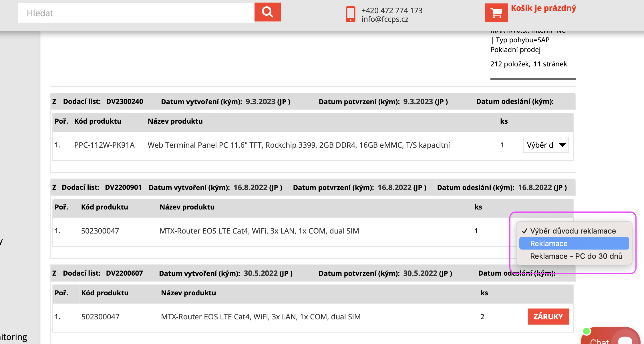The height and width of the screenshot is (344, 644).
Task: Click product code PPC-112W-PK91A
Action: pyautogui.click(x=104, y=145)
